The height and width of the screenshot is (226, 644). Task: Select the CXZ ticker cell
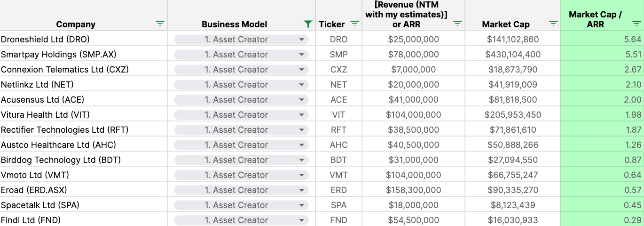pos(338,69)
